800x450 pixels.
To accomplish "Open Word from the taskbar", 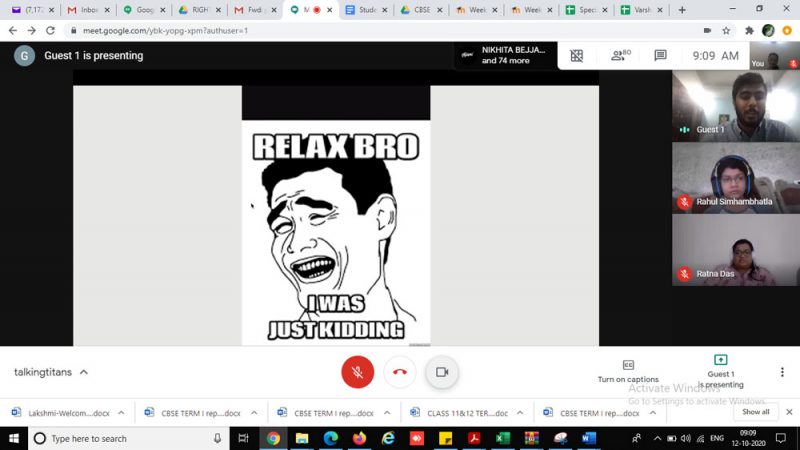I will [589, 438].
